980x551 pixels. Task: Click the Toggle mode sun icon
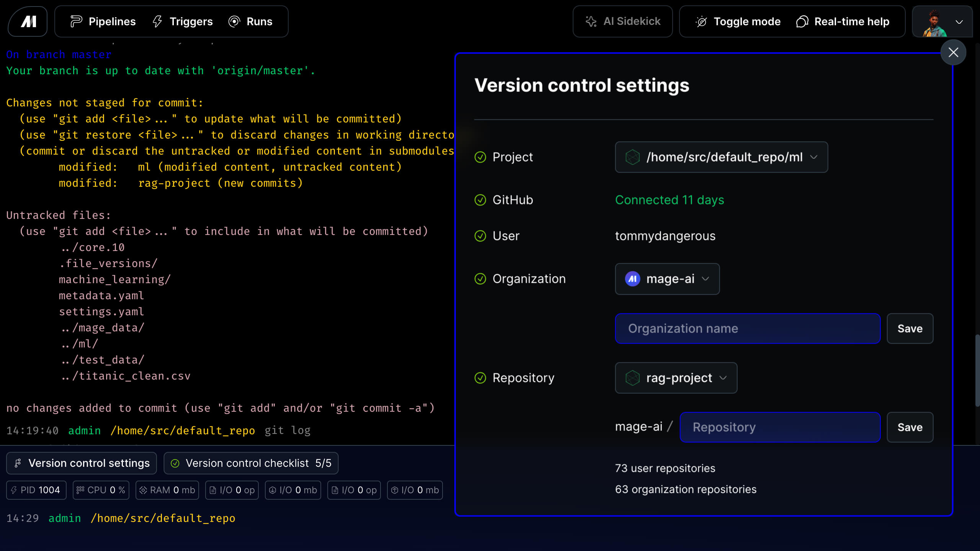pyautogui.click(x=701, y=21)
